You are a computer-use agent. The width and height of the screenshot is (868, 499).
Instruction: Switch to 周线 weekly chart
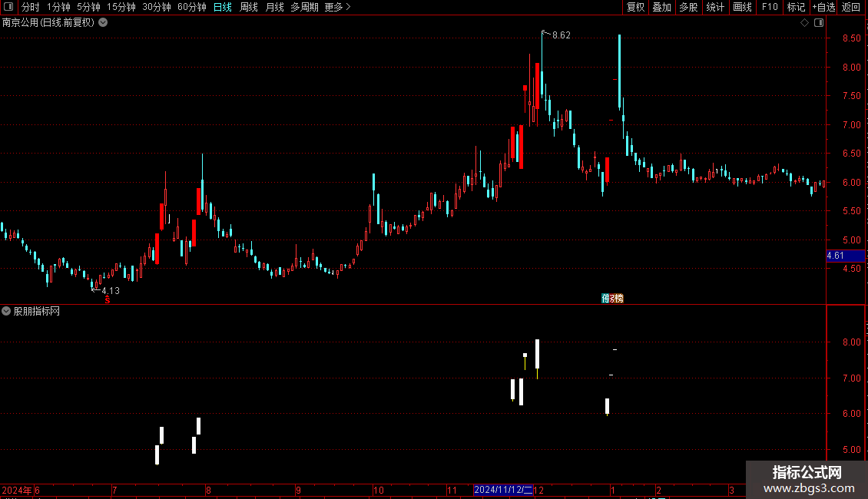[x=249, y=7]
